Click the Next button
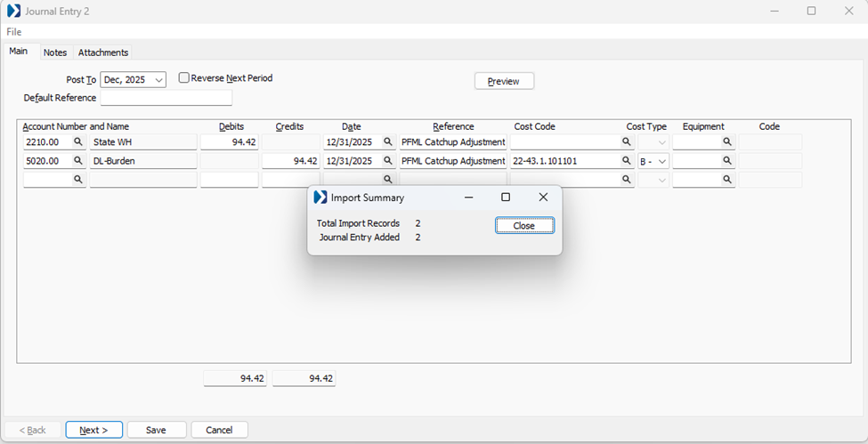868x444 pixels. point(93,430)
